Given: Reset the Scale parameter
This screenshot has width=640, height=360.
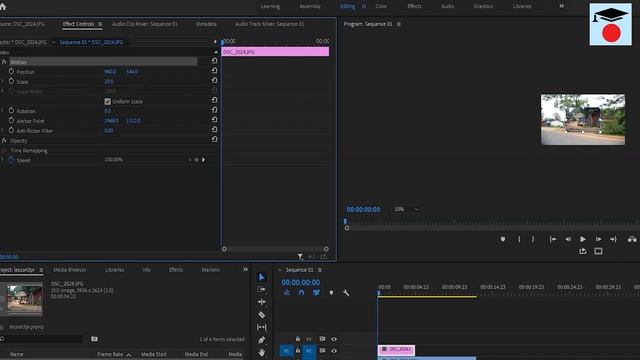Looking at the screenshot, I should [x=214, y=80].
